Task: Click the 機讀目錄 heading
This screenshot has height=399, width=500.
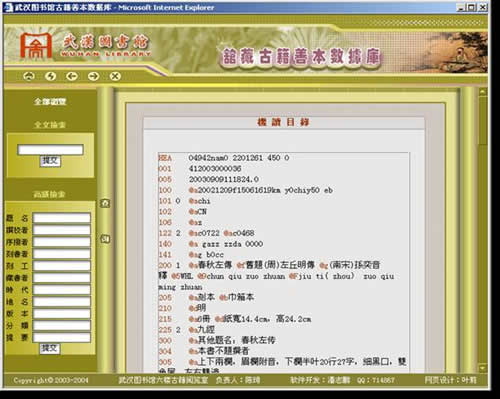Action: coord(283,122)
